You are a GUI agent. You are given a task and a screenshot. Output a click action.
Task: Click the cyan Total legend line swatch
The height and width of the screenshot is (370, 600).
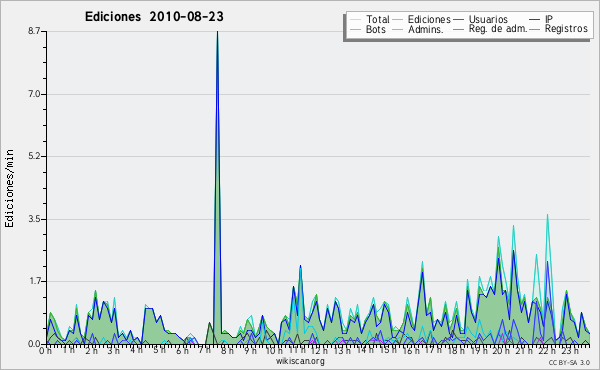pyautogui.click(x=355, y=20)
